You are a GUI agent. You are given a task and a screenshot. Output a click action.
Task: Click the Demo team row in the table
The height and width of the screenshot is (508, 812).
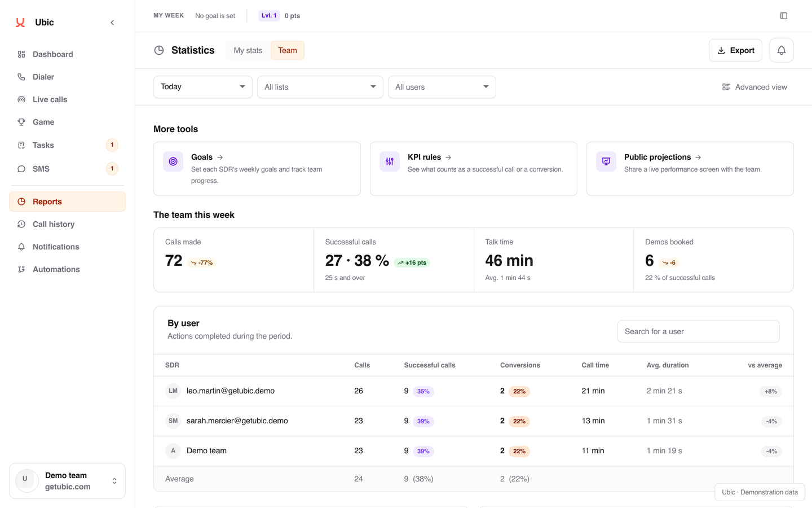[474, 451]
